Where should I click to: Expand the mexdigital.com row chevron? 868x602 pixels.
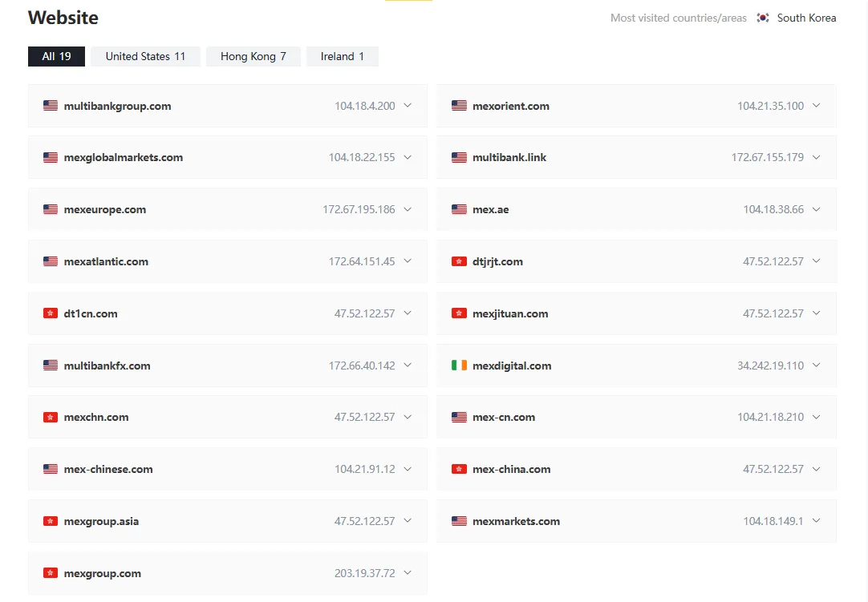[x=816, y=366]
